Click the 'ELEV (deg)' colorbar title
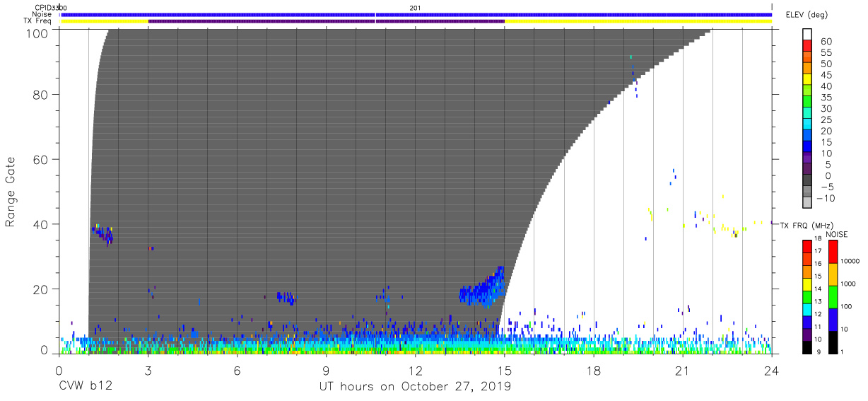868x401 pixels. tap(807, 15)
